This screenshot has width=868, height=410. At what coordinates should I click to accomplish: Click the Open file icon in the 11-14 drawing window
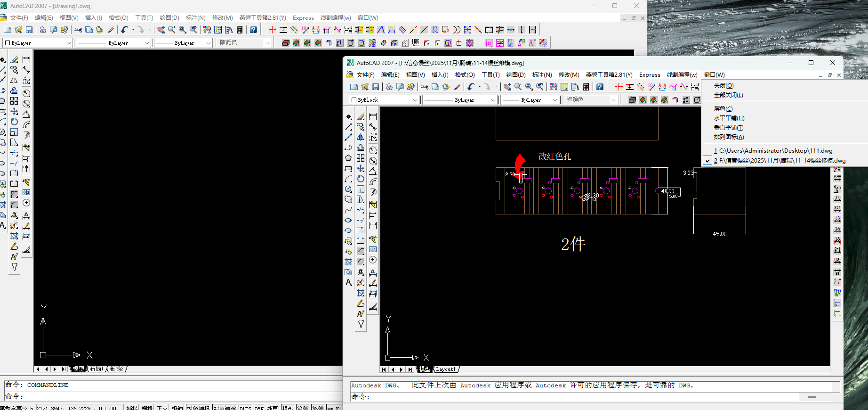(x=365, y=87)
